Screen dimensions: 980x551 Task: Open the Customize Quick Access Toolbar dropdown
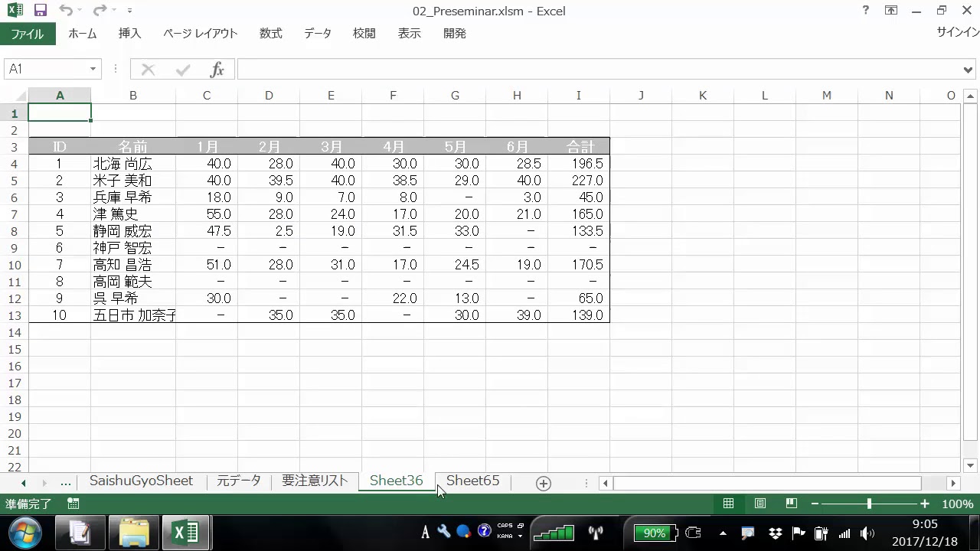[129, 11]
